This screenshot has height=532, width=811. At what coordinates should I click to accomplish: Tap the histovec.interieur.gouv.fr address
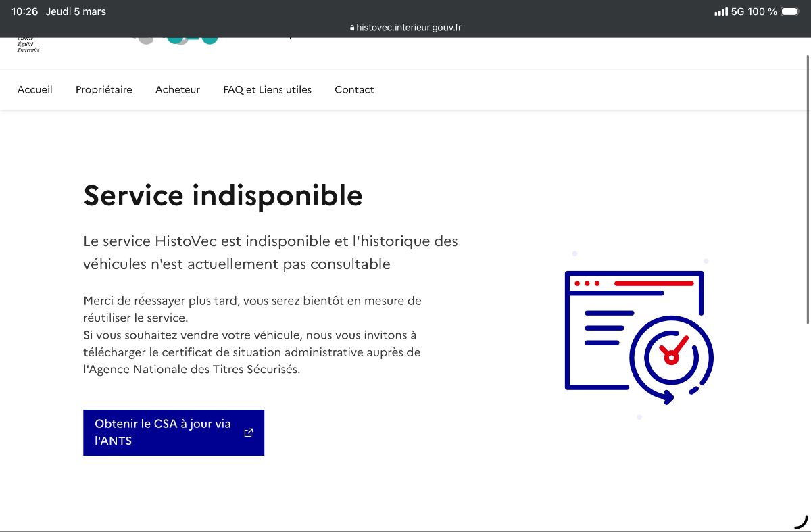point(409,28)
